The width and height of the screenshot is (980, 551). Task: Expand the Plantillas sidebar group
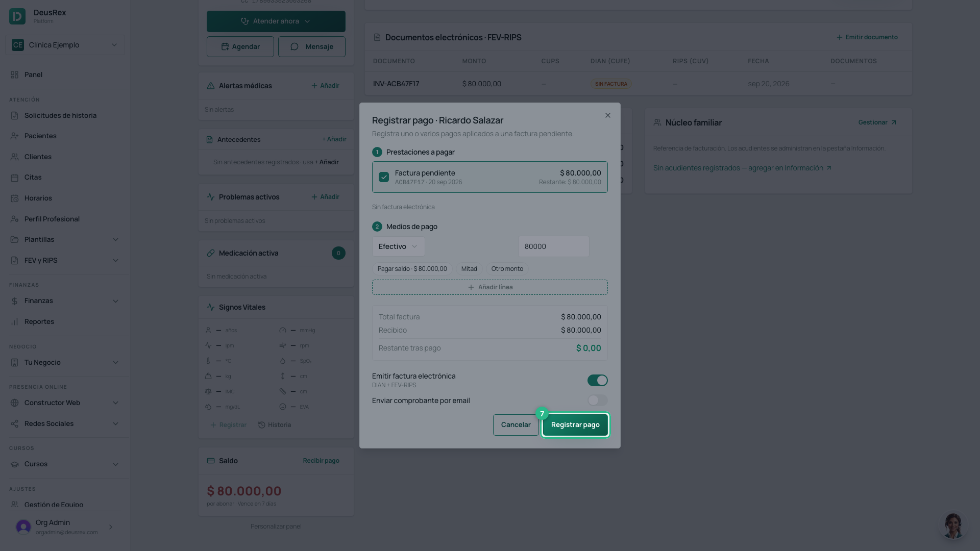tap(65, 239)
